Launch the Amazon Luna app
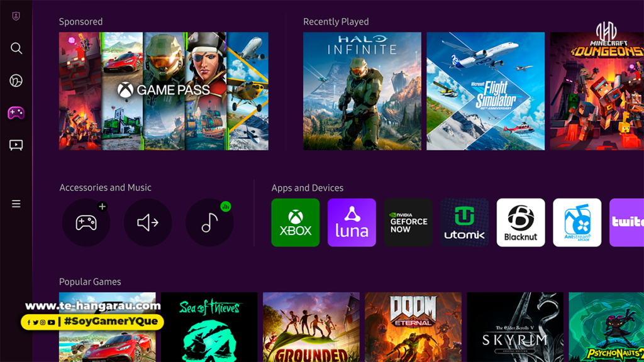644x362 pixels. click(352, 222)
